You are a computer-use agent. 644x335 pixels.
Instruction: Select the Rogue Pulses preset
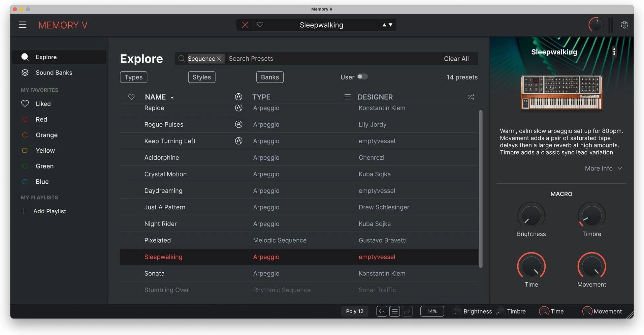click(299, 124)
